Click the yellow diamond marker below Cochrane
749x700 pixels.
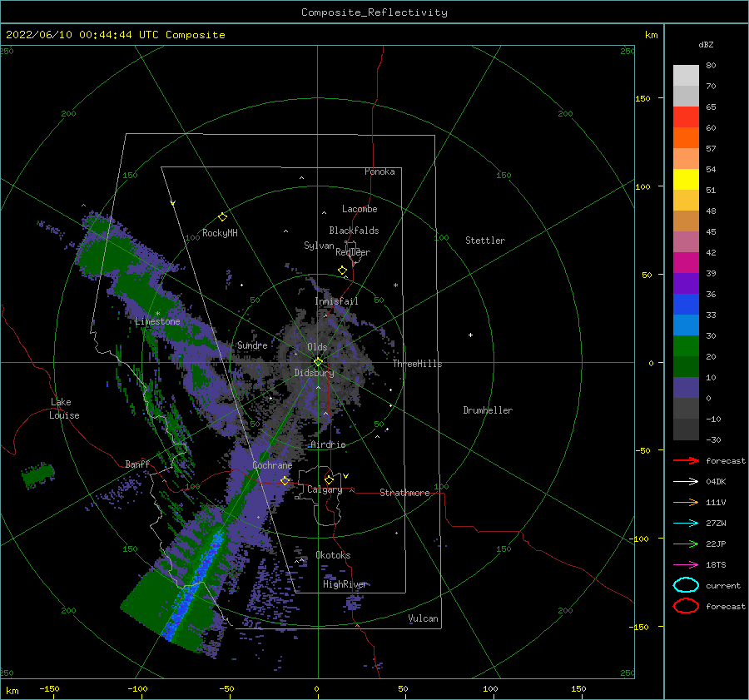coord(285,480)
